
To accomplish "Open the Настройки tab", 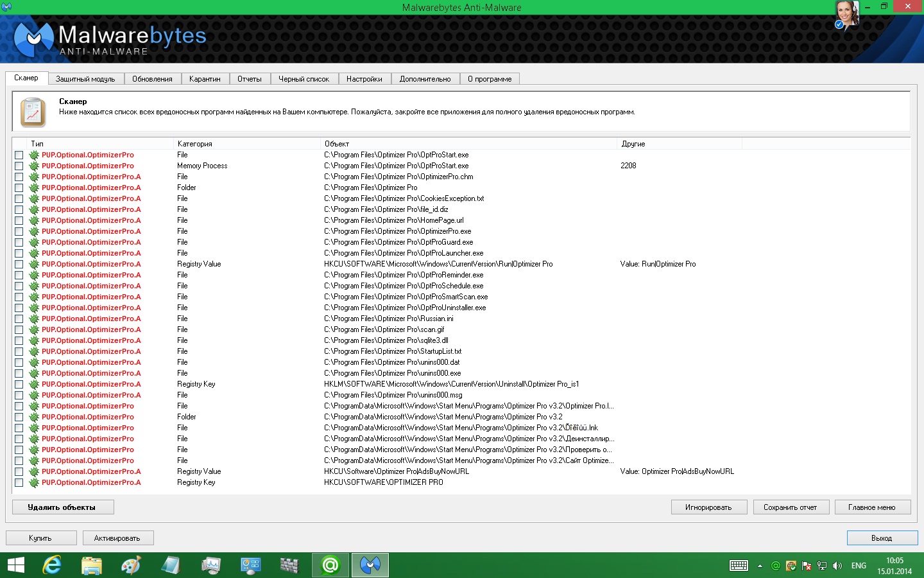I will point(364,79).
